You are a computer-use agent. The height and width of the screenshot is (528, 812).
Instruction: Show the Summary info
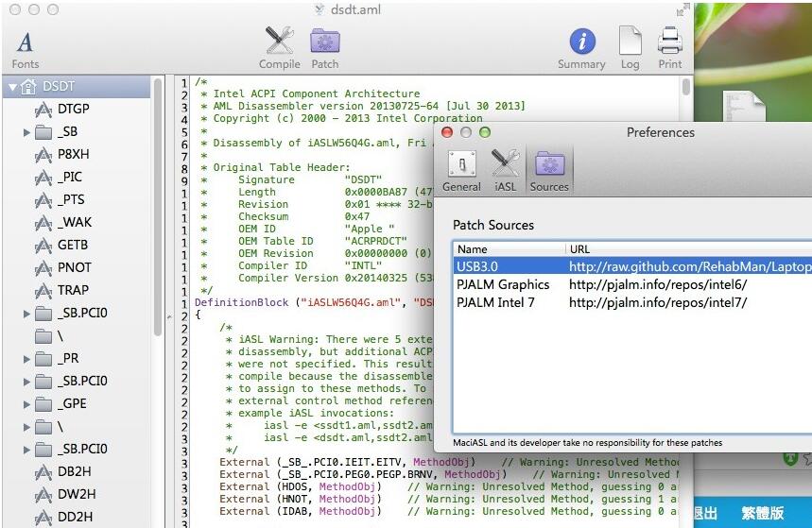coord(581,48)
